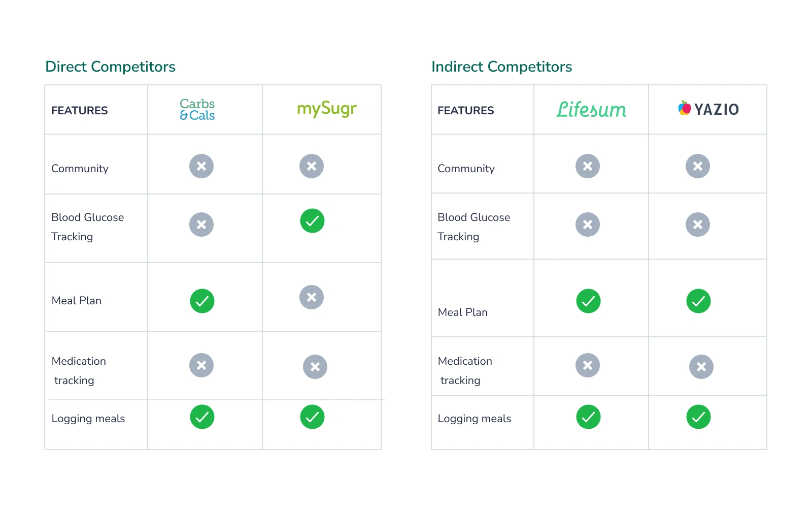This screenshot has height=508, width=812.
Task: Click Carbs & Cals Community cross icon
Action: tap(201, 166)
